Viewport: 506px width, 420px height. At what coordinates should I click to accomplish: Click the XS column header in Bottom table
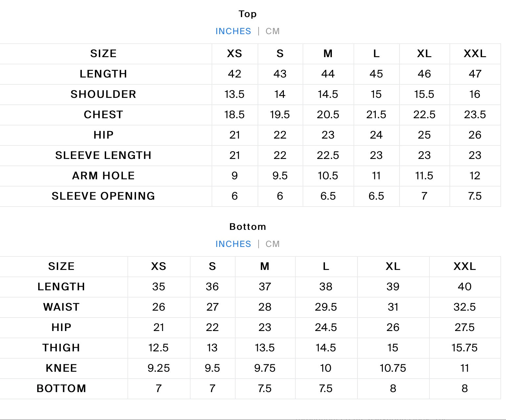[x=158, y=266]
